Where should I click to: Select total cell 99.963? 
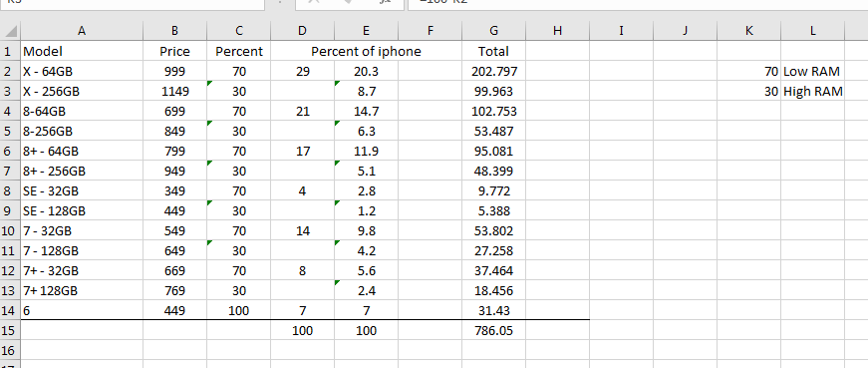click(493, 92)
